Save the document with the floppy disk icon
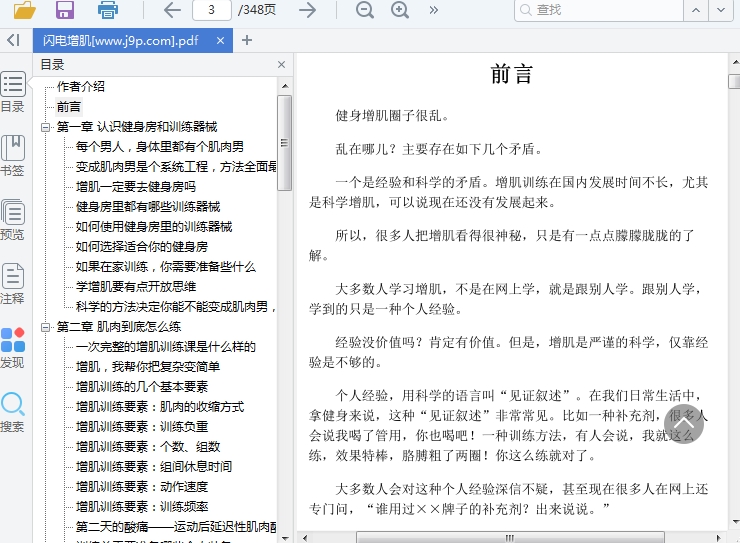The width and height of the screenshot is (740, 543). click(65, 9)
